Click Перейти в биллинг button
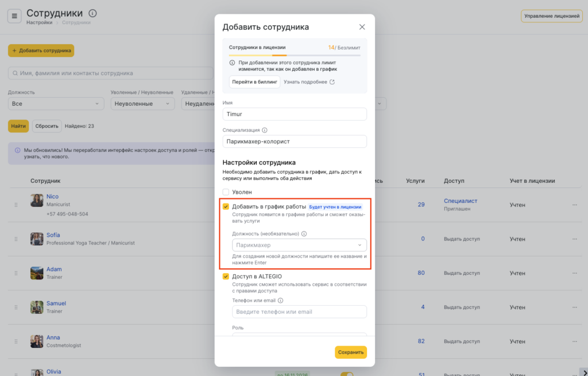 click(x=254, y=82)
